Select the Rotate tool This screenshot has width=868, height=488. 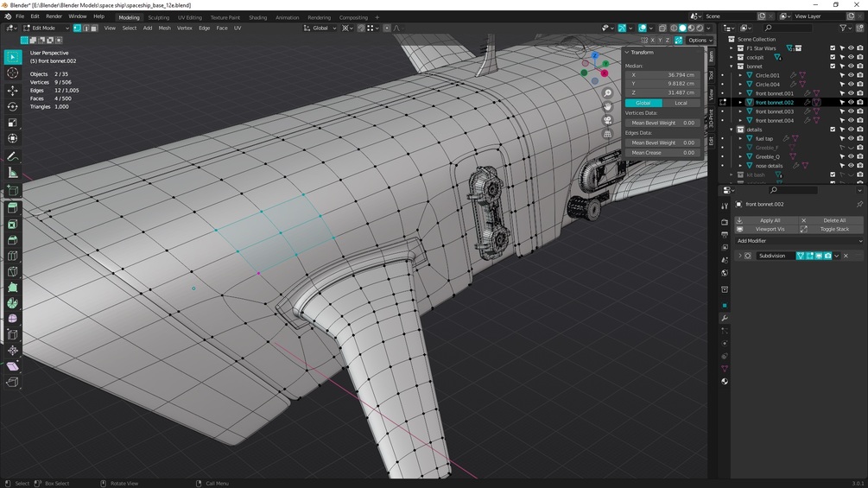[13, 106]
